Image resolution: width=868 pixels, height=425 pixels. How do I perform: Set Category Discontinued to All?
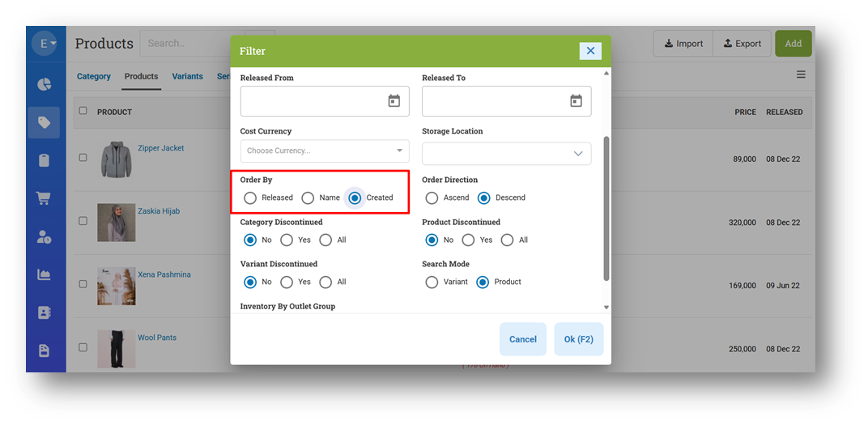tap(325, 240)
